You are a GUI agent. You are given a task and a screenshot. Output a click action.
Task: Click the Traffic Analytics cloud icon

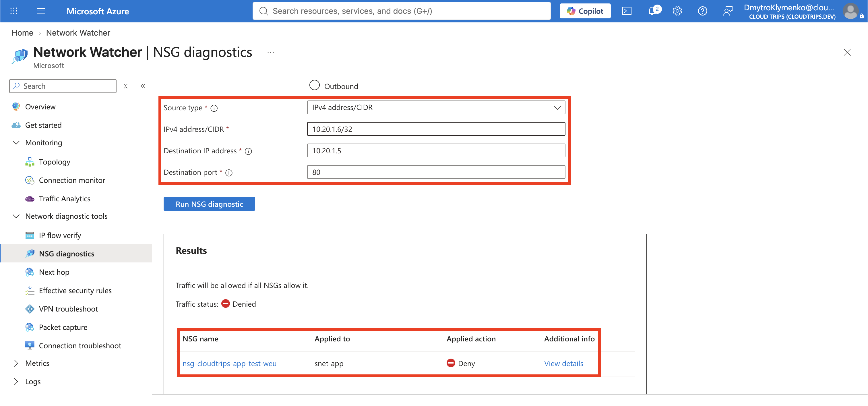click(x=30, y=199)
